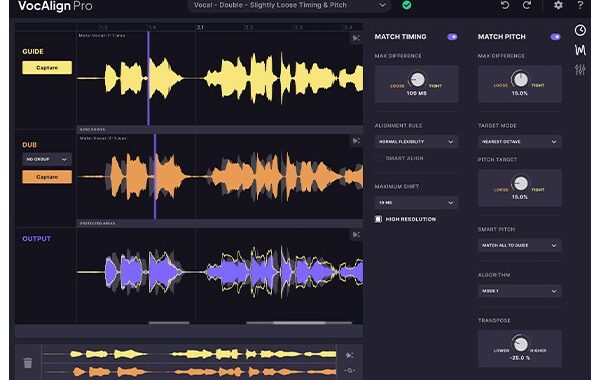This screenshot has width=600, height=380.
Task: Click the OUTPUT track label
Action: tap(36, 239)
